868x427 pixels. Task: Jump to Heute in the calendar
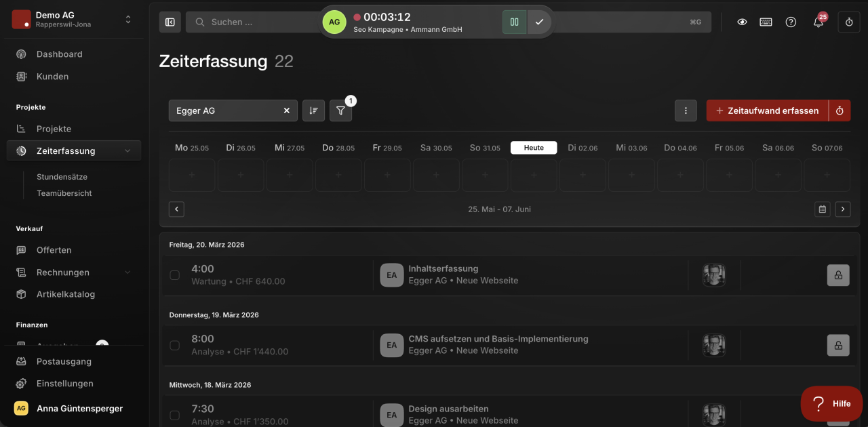point(534,148)
